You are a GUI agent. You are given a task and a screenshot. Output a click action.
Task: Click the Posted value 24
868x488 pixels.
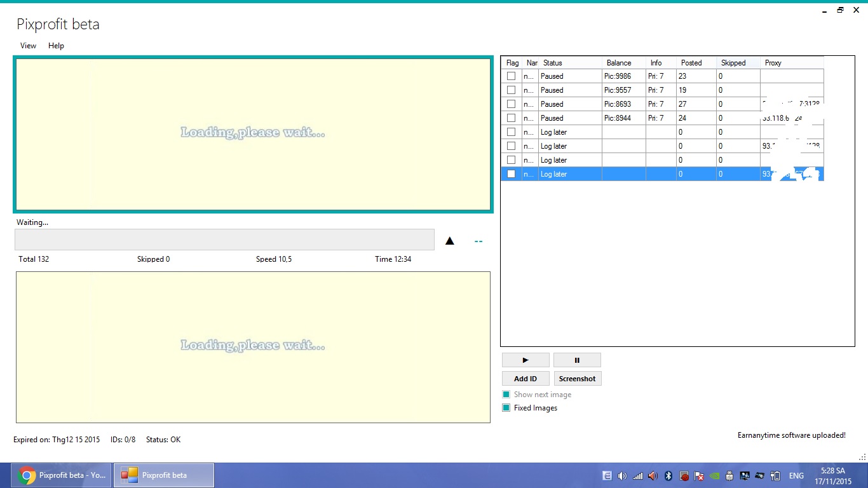pos(682,118)
